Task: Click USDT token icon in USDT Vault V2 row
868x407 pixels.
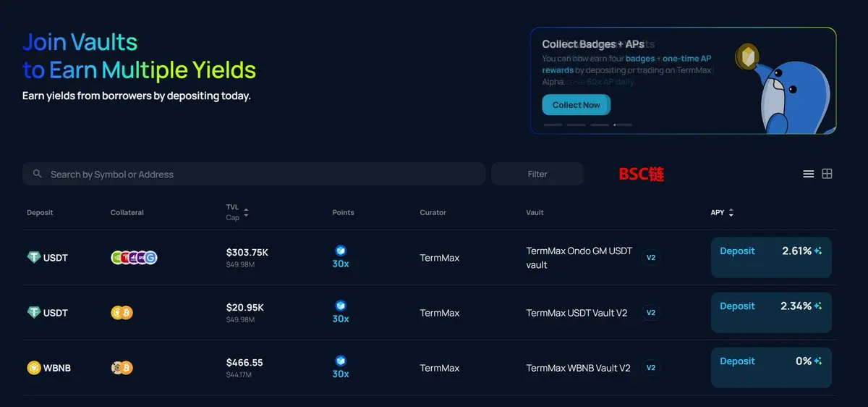Action: coord(34,313)
